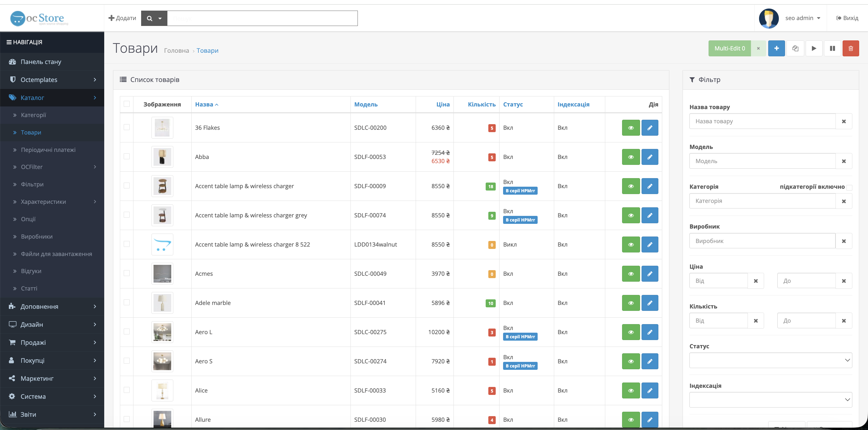
Task: Click the top search input field
Action: click(x=262, y=18)
